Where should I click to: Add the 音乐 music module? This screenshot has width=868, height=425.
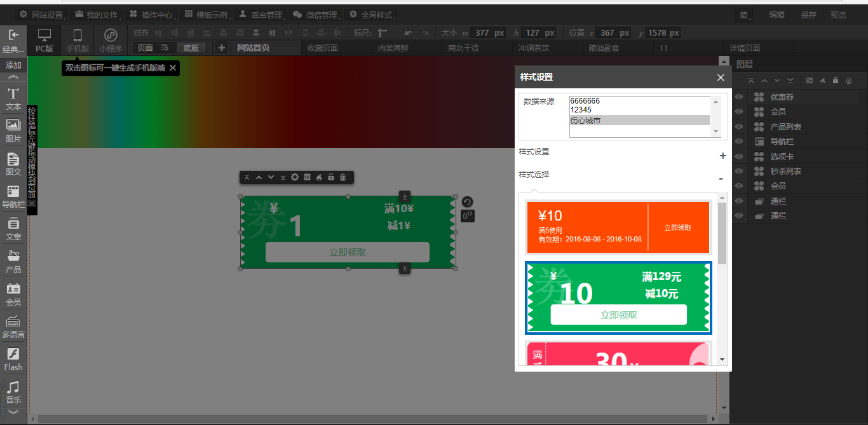(x=13, y=391)
